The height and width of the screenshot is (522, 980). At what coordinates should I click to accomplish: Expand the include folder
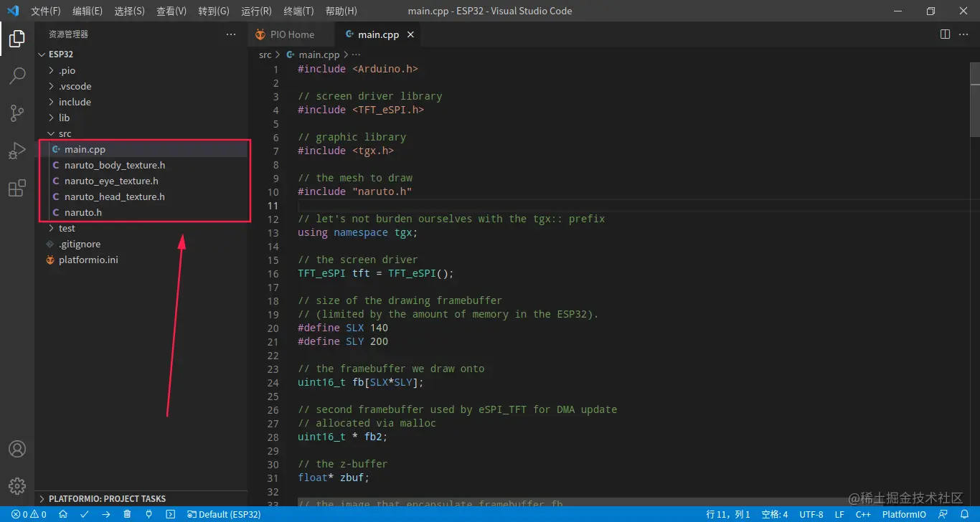pos(142,102)
